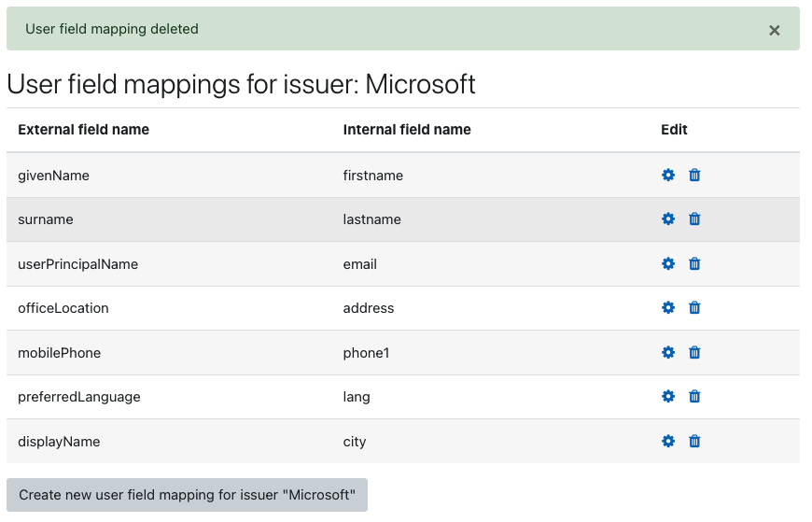812x522 pixels.
Task: Open gear icon for mobilePhone row
Action: coord(668,352)
